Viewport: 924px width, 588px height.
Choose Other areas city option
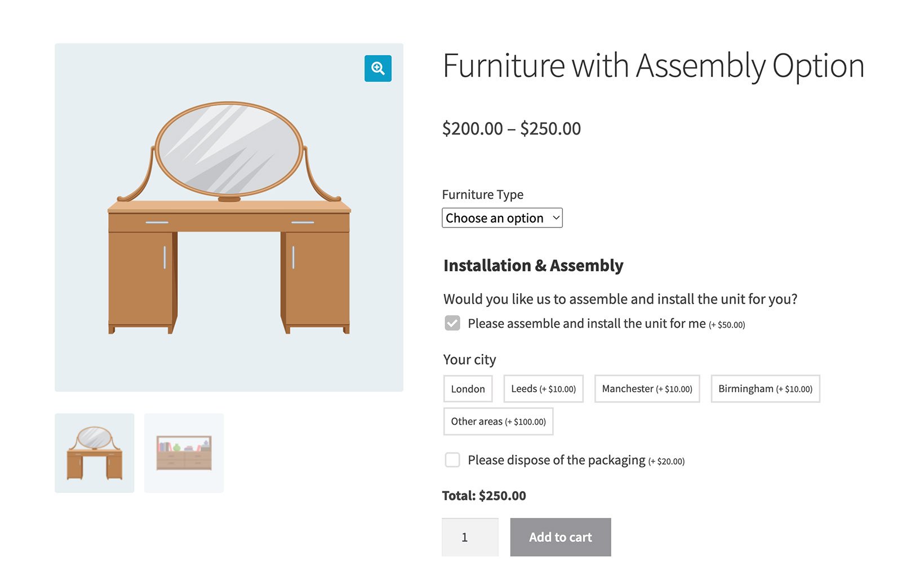[498, 421]
